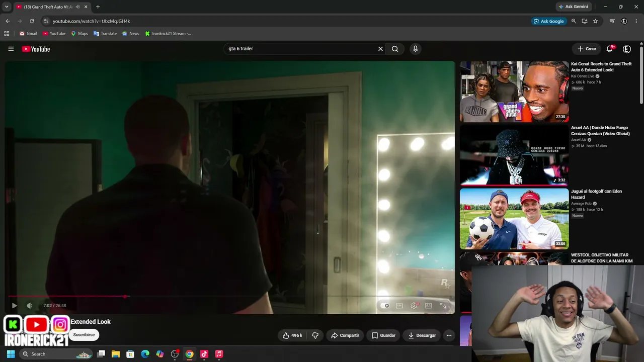The image size is (644, 362).
Task: Clear the search box with the X icon
Action: click(x=380, y=49)
